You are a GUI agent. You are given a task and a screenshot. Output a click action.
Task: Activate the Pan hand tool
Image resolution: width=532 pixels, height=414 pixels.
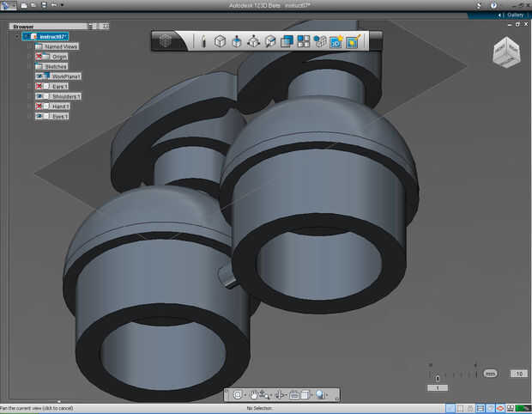click(253, 394)
